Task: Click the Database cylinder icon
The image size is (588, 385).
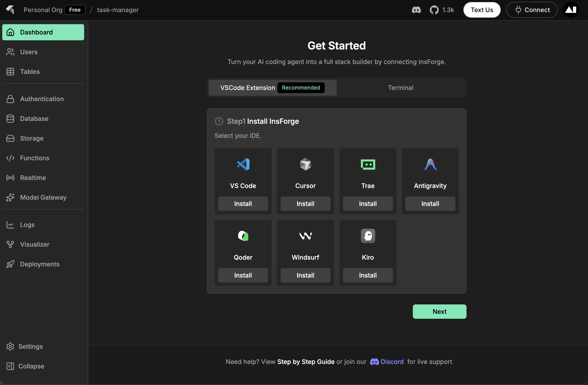Action: [x=10, y=119]
